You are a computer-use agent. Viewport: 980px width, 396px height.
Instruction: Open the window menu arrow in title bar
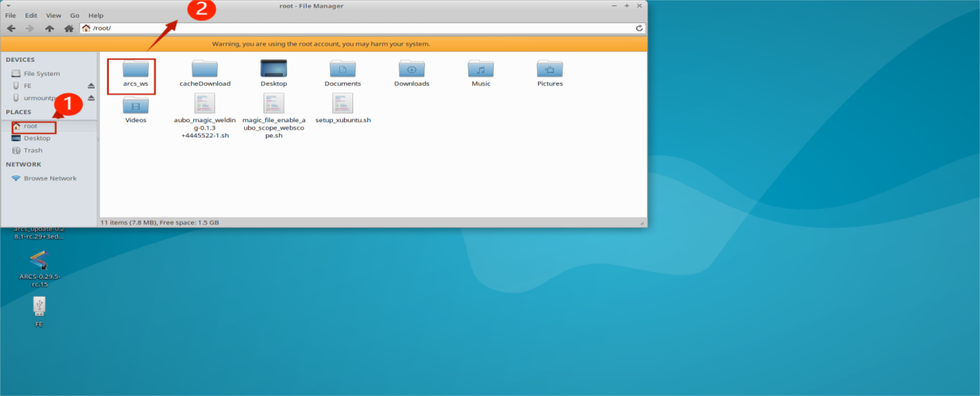pos(7,5)
